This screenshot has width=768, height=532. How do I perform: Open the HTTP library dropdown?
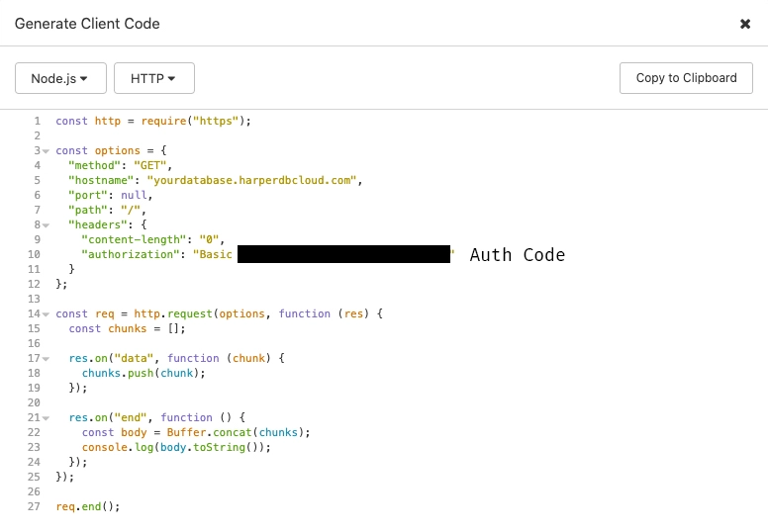[154, 78]
